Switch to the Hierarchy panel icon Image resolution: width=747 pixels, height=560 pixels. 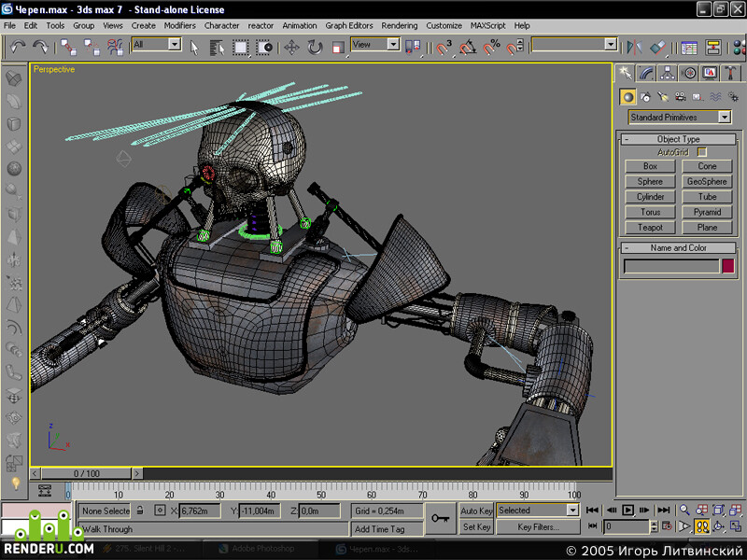[x=667, y=73]
